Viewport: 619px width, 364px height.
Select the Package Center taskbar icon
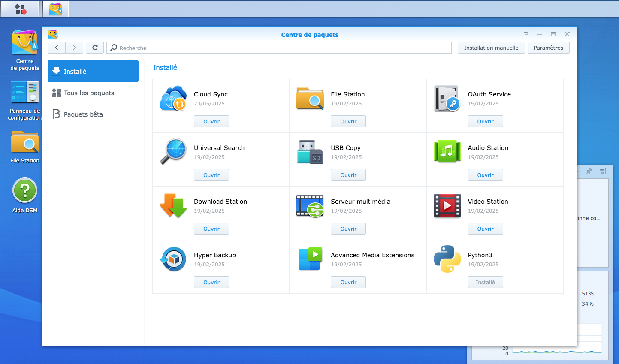[56, 9]
